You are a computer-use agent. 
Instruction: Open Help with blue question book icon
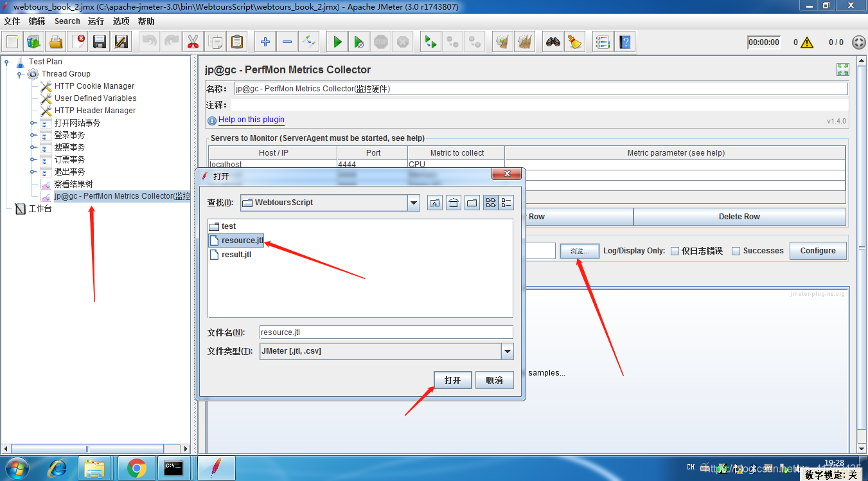[x=624, y=42]
